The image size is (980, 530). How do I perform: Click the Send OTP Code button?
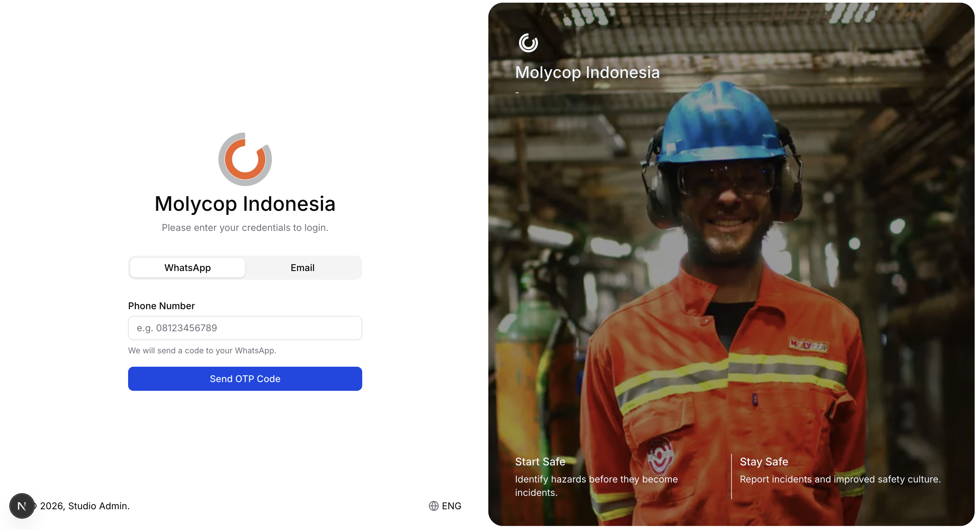245,378
